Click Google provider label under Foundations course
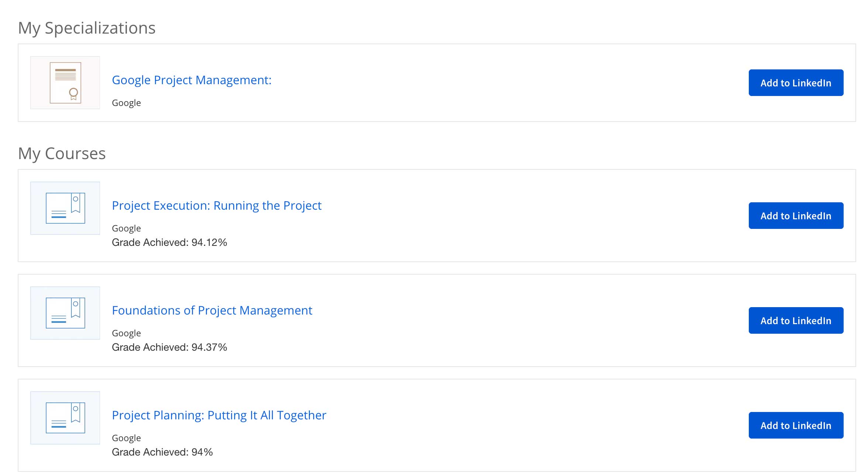Screen dimensions: 868x474 [x=126, y=333]
